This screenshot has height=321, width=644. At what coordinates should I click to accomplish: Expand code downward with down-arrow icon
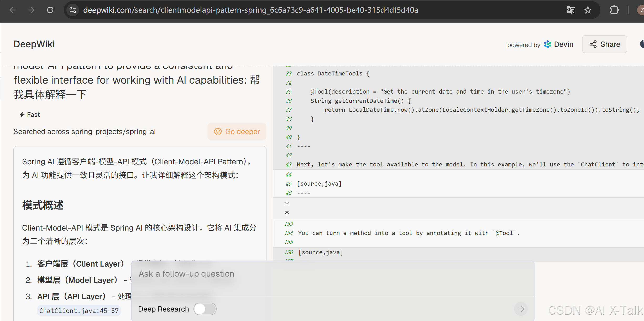click(x=287, y=203)
